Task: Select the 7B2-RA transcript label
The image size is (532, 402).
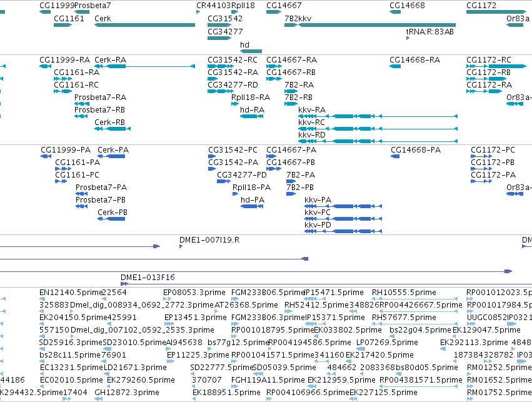Action: tap(299, 85)
